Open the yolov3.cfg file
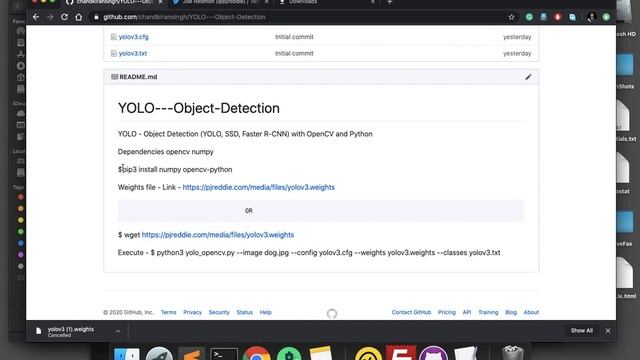This screenshot has width=640, height=360. (x=133, y=37)
